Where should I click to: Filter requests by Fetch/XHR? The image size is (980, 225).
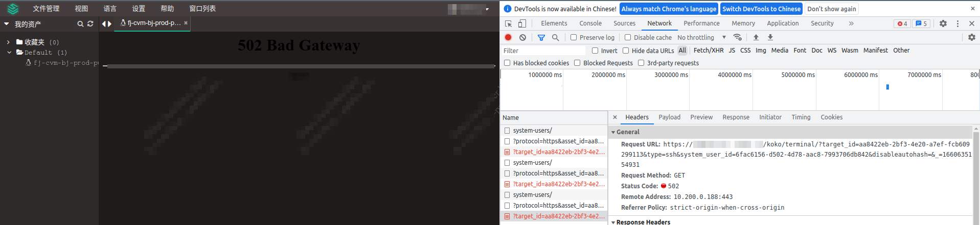click(709, 51)
